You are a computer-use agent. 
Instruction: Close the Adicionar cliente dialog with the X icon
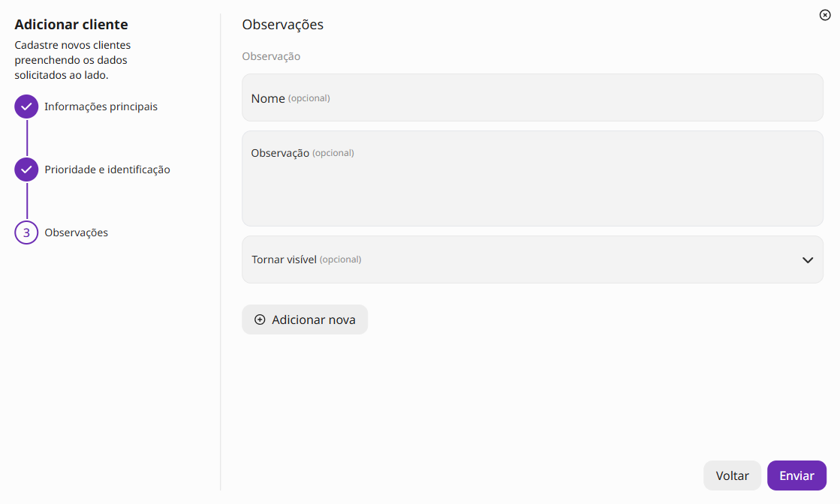825,15
